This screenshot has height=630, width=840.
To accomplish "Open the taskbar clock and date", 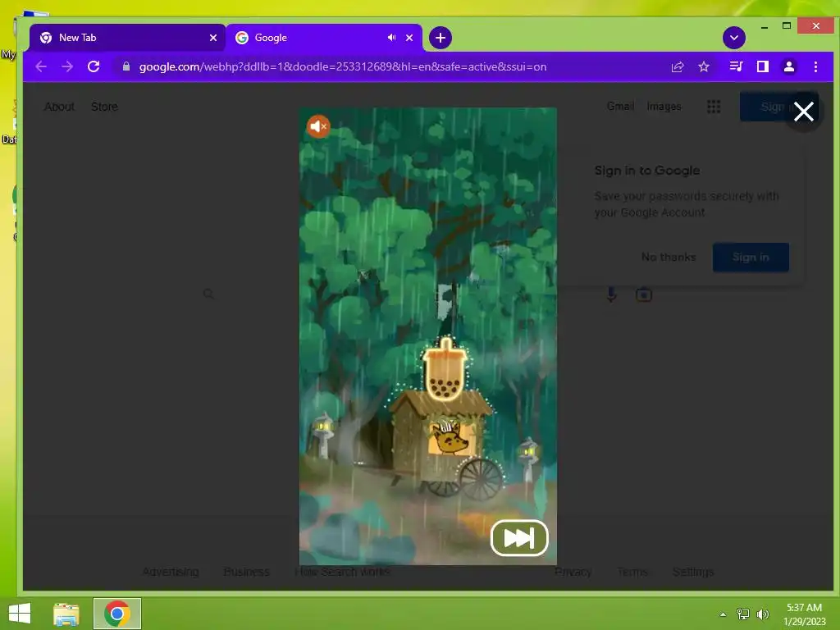I will (804, 614).
